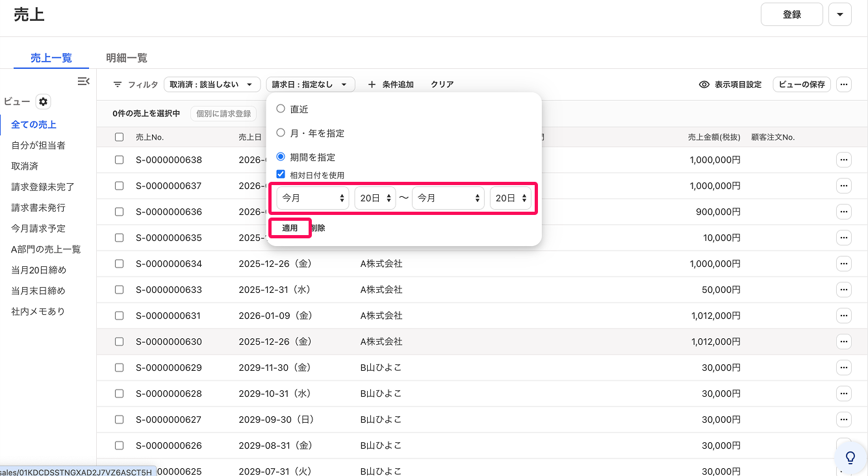
Task: Open the ellipsis menu for S-0000000634
Action: 843,264
